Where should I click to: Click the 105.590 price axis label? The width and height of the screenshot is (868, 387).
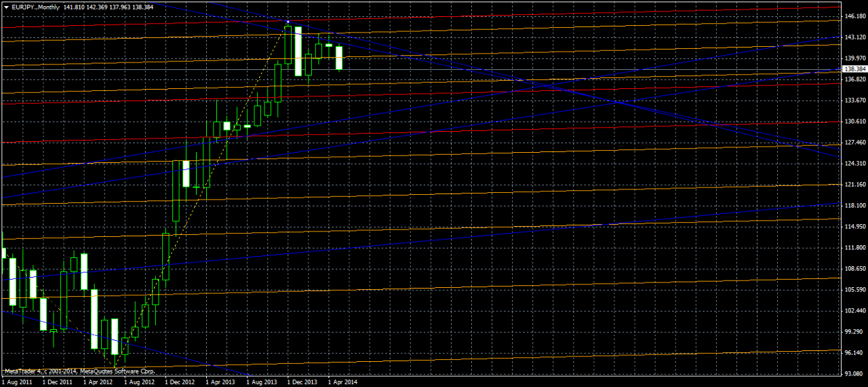(853, 290)
